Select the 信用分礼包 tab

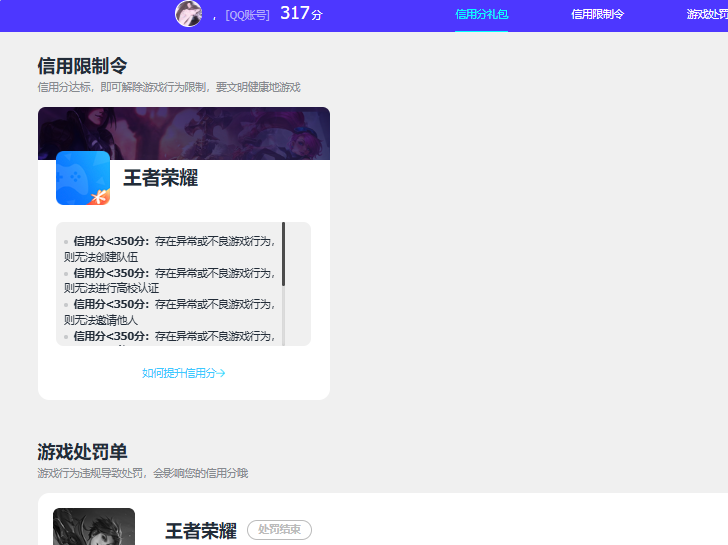(x=481, y=14)
